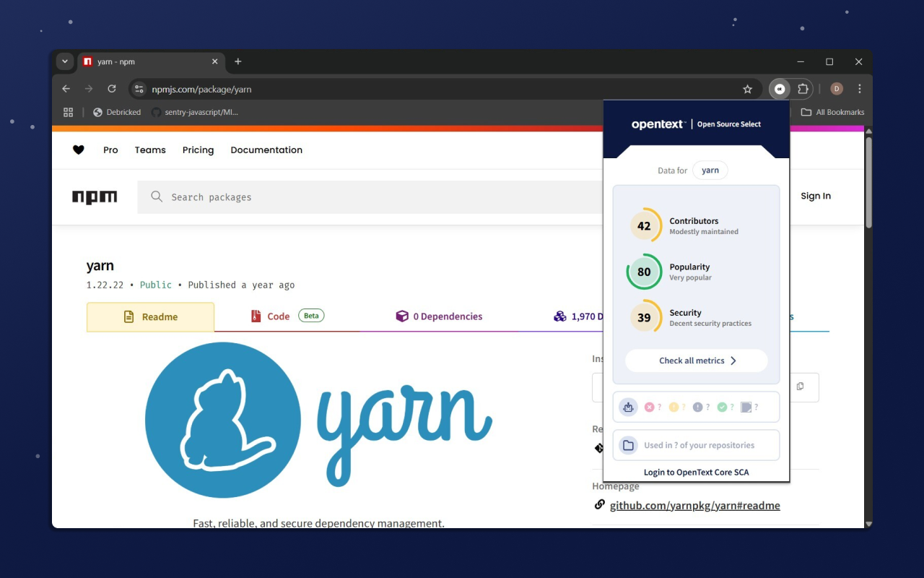Click the search magnifier icon

coord(156,197)
